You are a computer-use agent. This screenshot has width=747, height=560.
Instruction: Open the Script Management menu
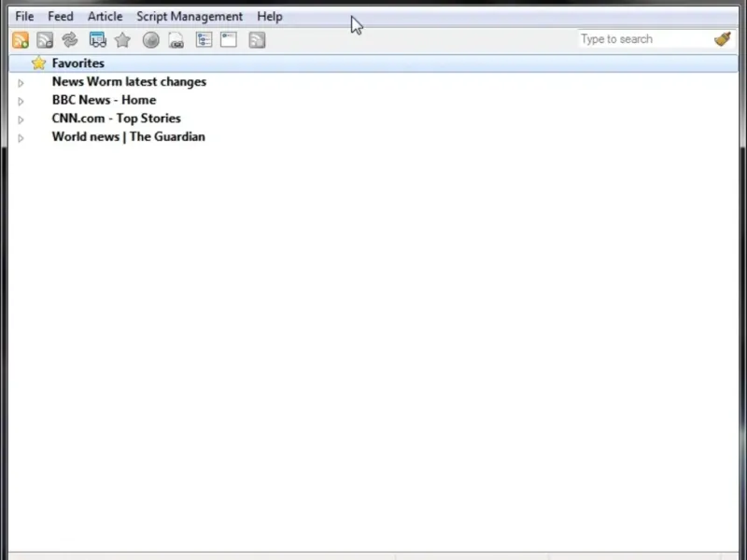[190, 16]
